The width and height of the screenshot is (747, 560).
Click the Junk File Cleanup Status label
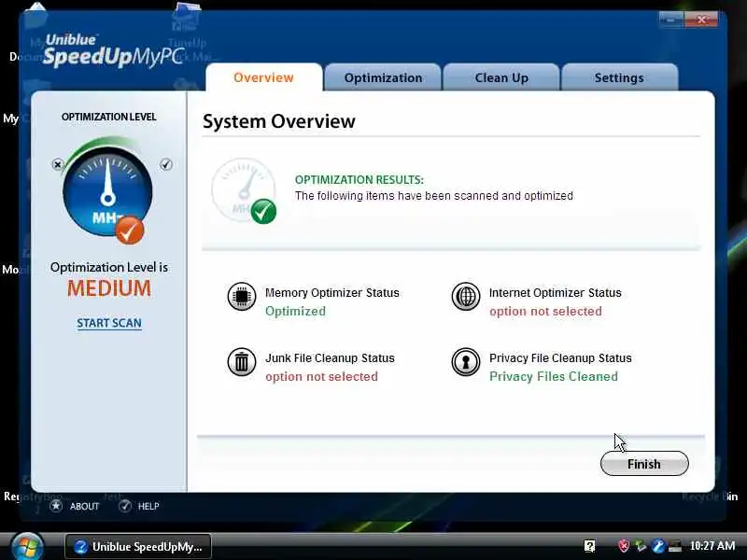pos(330,358)
